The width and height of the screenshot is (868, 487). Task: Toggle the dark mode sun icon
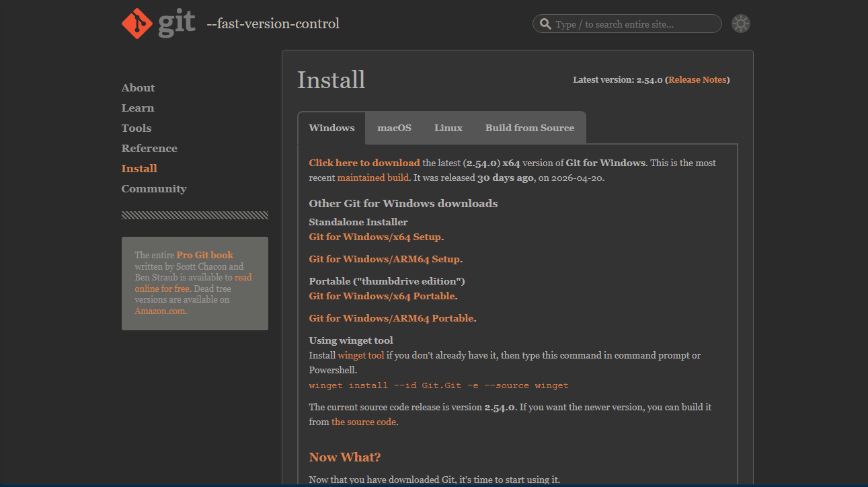741,24
